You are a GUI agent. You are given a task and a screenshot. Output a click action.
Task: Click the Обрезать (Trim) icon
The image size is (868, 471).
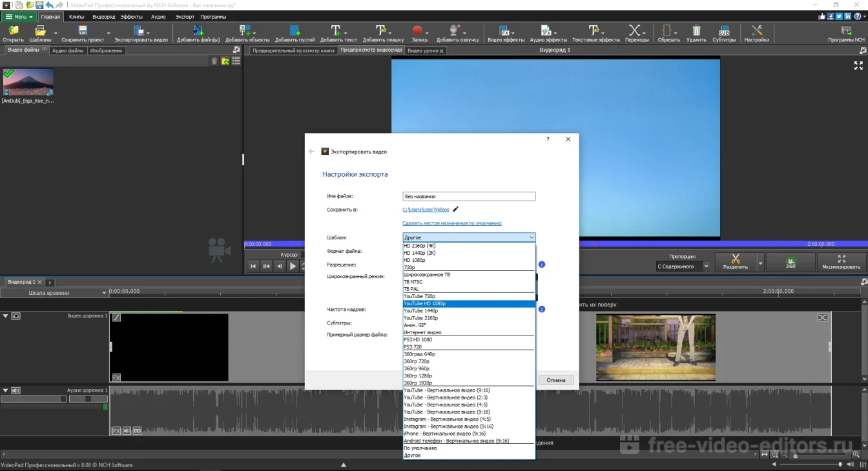click(x=668, y=30)
